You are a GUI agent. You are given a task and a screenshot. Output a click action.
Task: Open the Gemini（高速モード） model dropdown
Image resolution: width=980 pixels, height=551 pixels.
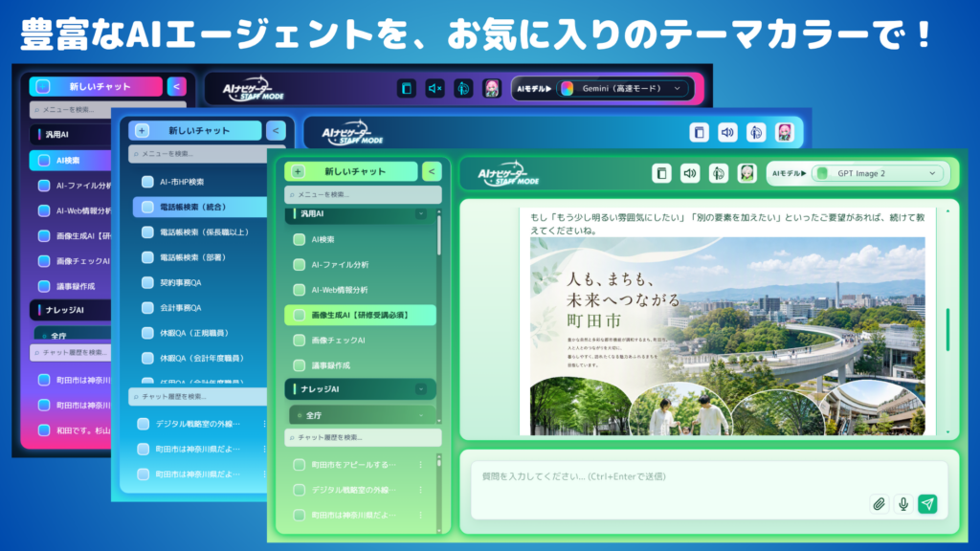point(623,88)
